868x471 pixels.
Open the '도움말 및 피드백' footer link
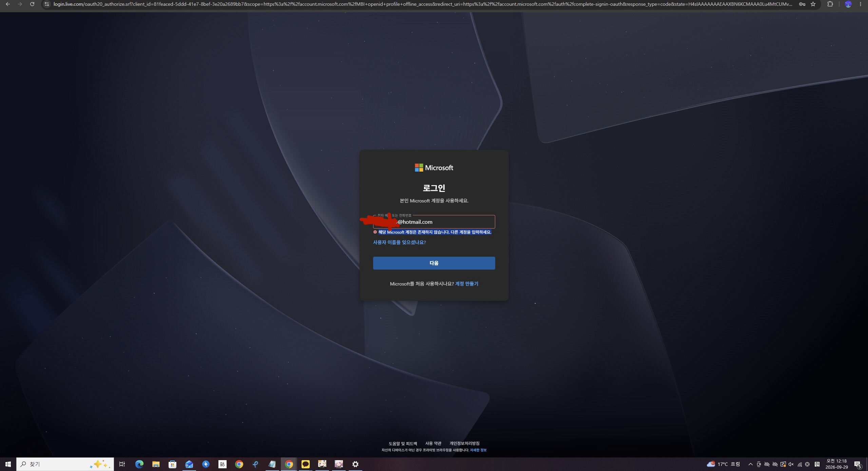coord(403,444)
